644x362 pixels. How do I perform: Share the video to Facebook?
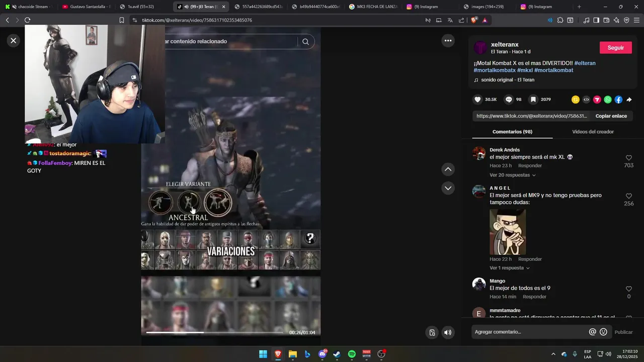click(618, 100)
